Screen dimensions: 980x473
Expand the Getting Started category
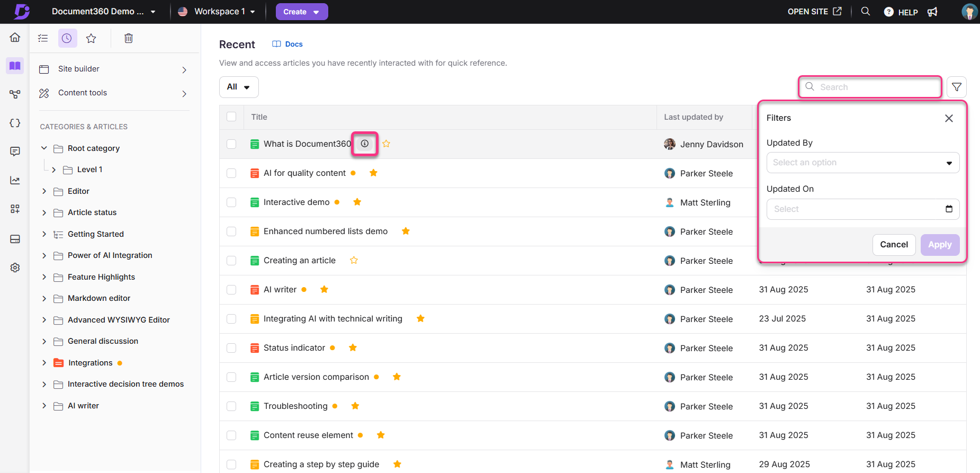pyautogui.click(x=44, y=234)
